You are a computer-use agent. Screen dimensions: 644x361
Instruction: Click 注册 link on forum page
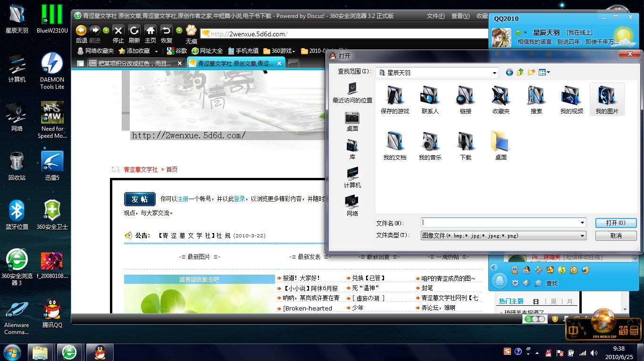pos(183,199)
